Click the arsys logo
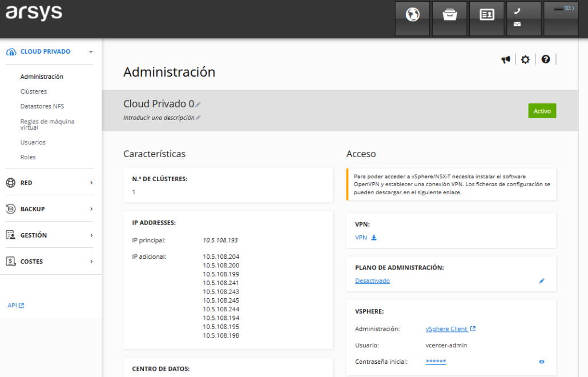The width and height of the screenshot is (588, 377). tap(34, 13)
